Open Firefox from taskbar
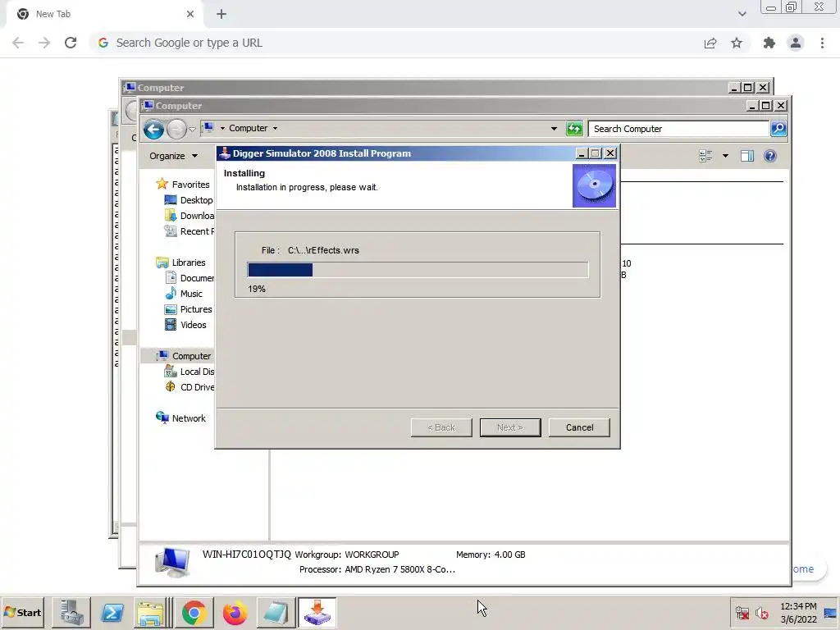This screenshot has width=840, height=630. [x=235, y=612]
